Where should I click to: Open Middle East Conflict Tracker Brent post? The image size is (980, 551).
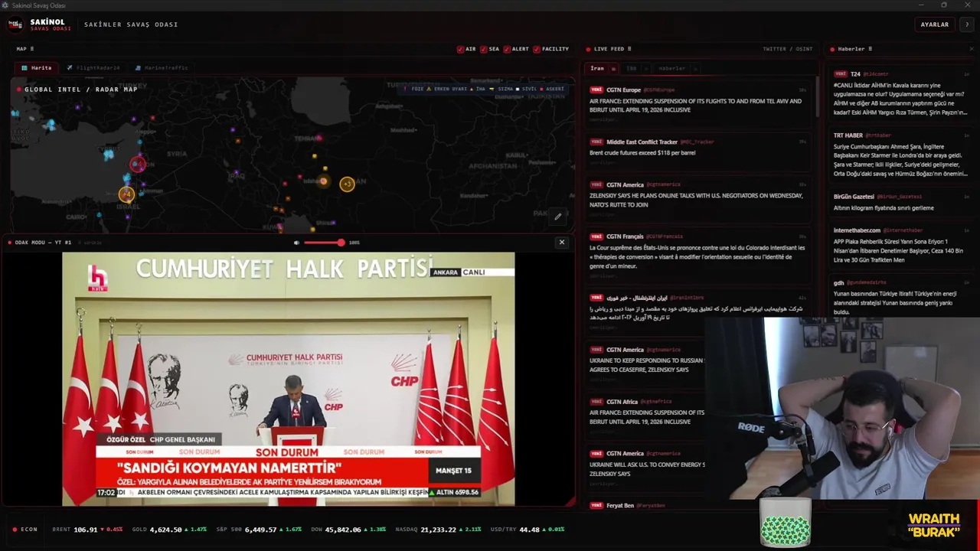(x=698, y=152)
